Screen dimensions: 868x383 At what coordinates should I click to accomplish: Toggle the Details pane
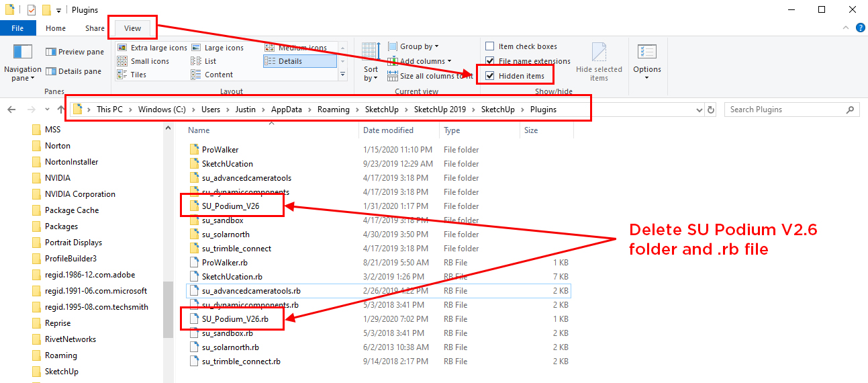pyautogui.click(x=73, y=71)
